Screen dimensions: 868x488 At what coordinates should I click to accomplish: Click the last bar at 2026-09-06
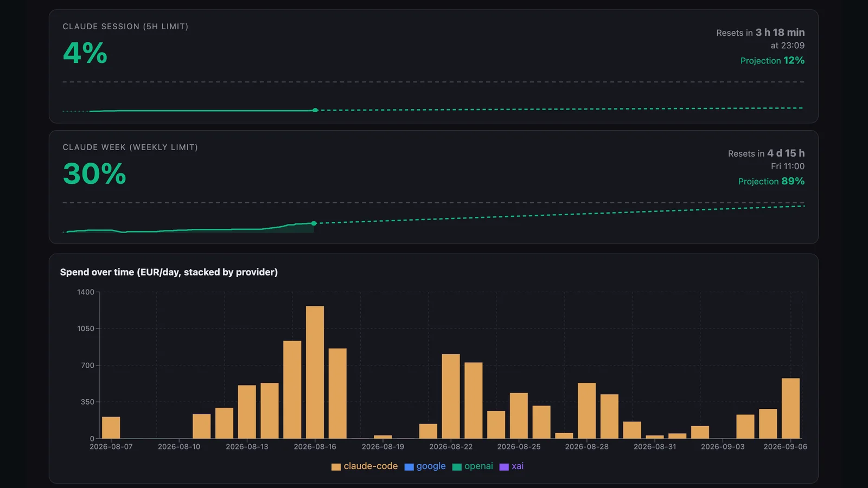coord(790,408)
